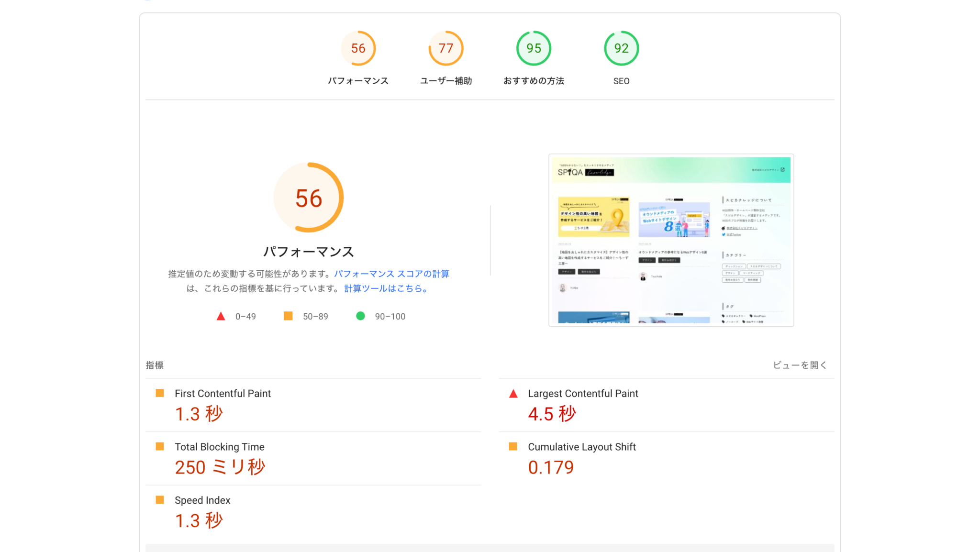Click the 4.5 秒 Largest Contentful Paint value

click(x=551, y=413)
